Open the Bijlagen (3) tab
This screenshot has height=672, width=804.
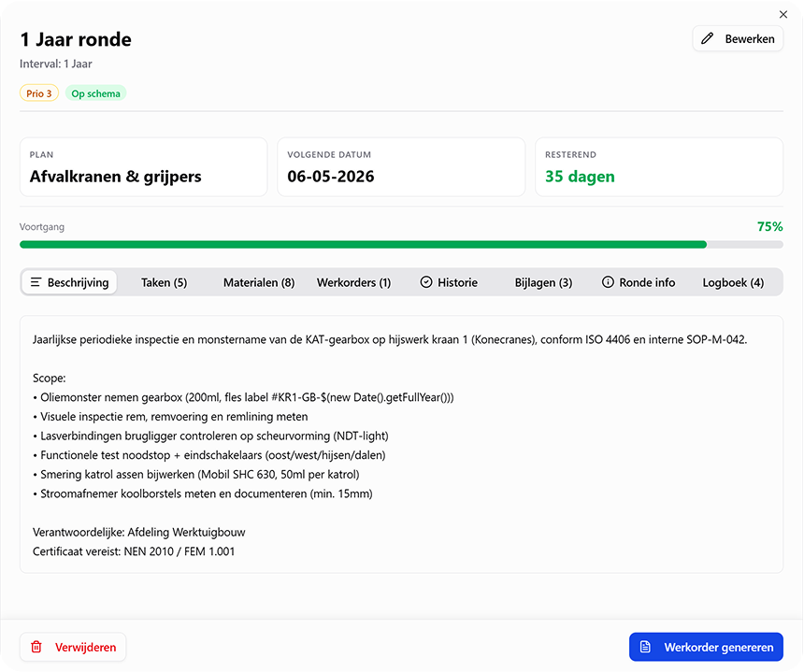coord(543,282)
